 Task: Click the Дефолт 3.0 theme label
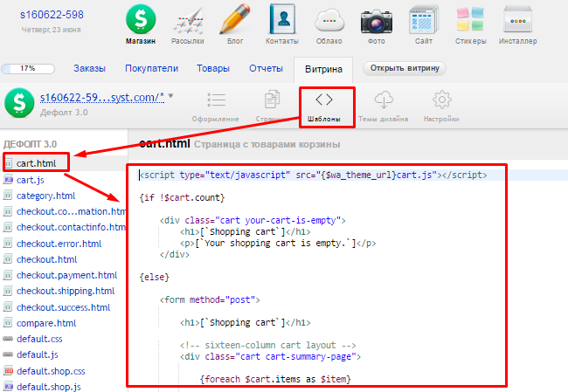pyautogui.click(x=64, y=113)
